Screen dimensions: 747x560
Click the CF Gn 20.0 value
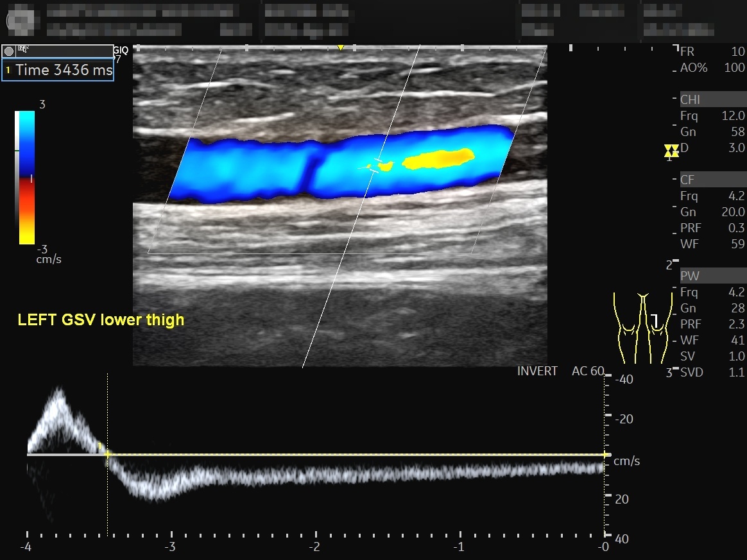click(x=733, y=212)
